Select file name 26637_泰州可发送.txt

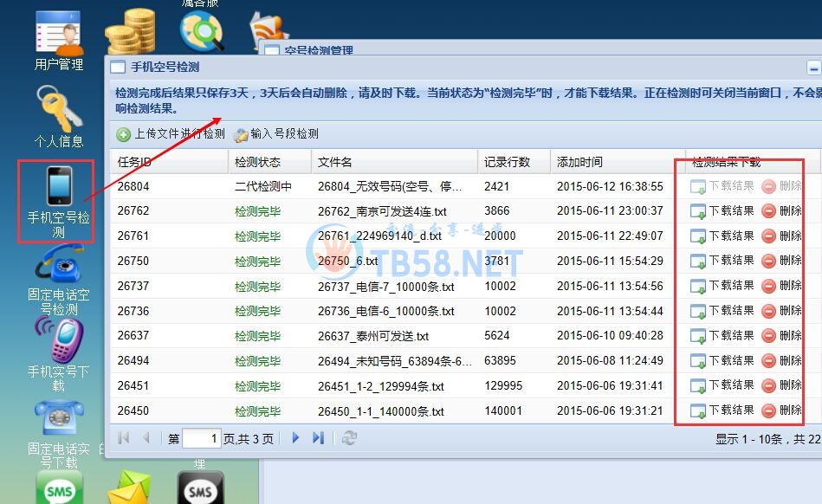pyautogui.click(x=373, y=336)
